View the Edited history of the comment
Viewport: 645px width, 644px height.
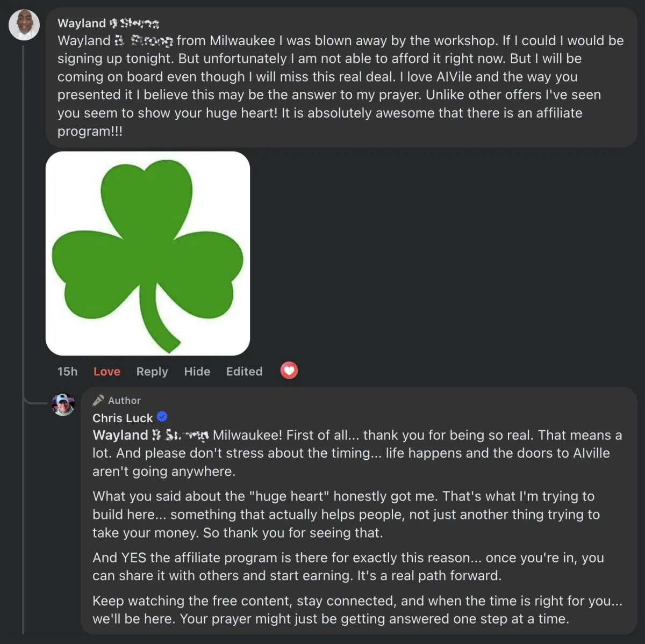tap(244, 372)
